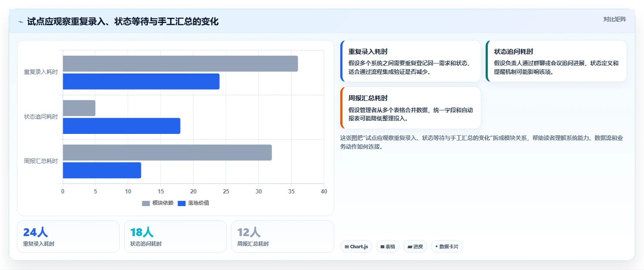Viewport: 644px width, 270px height.
Task: Click the 重复录入耗时 y-axis label
Action: pyautogui.click(x=41, y=72)
